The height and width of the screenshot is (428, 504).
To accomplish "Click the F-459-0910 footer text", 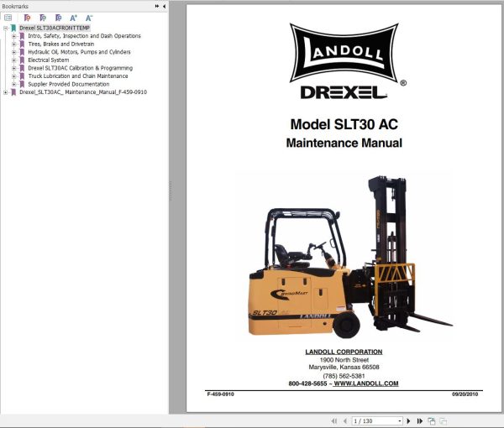I will coord(220,394).
